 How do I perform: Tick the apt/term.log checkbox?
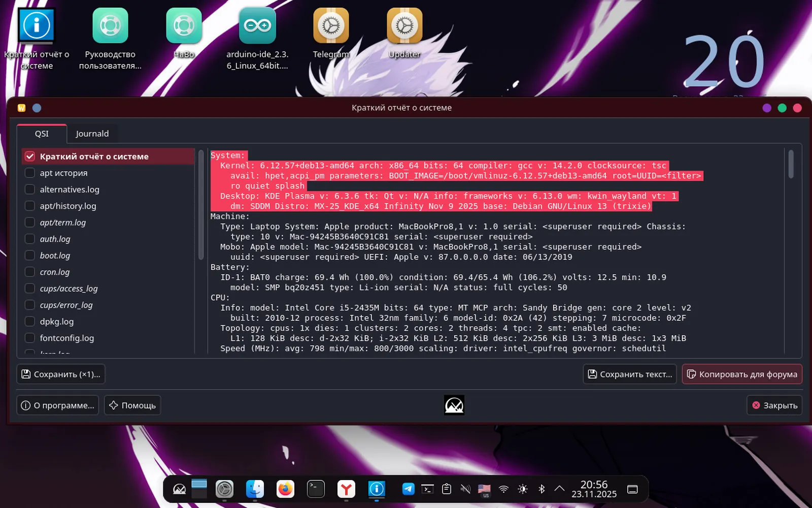30,223
